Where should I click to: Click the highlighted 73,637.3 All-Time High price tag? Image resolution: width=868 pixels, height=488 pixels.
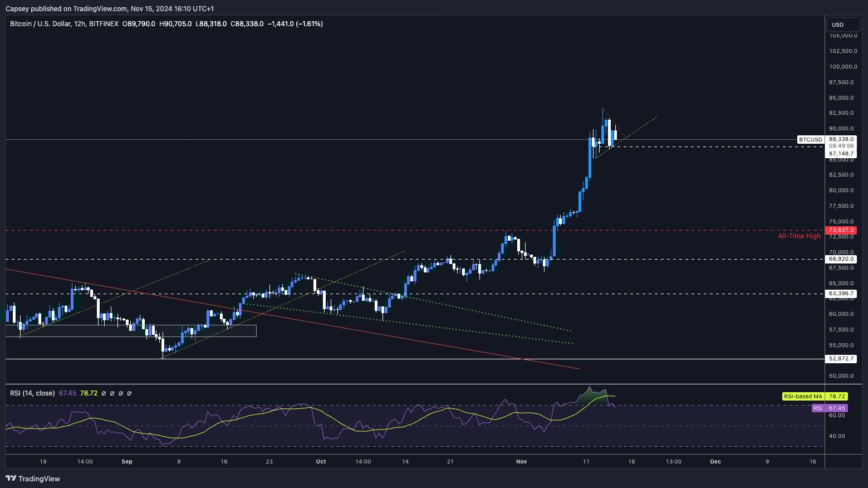click(x=841, y=230)
